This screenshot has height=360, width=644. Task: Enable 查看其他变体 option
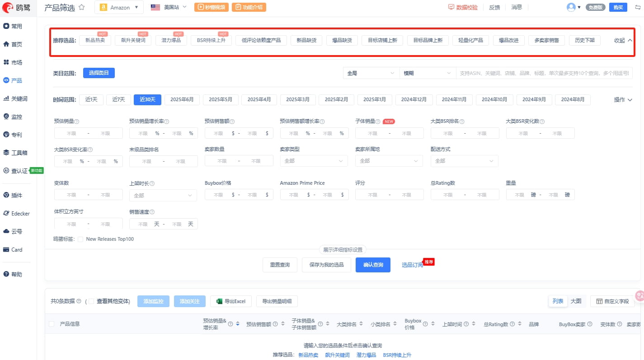(91, 301)
